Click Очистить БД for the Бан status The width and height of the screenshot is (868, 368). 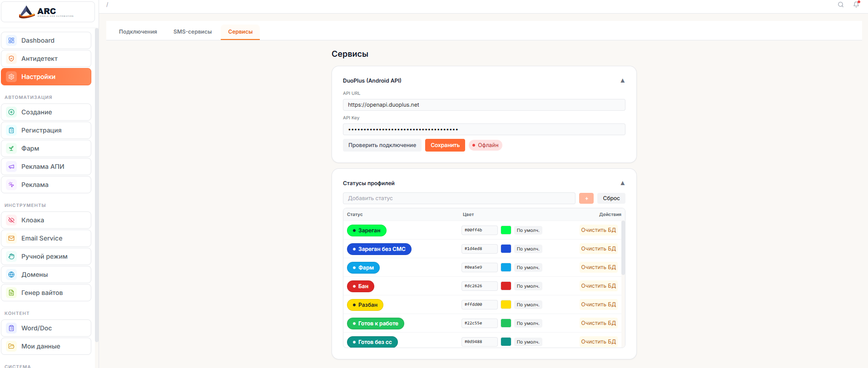(598, 286)
